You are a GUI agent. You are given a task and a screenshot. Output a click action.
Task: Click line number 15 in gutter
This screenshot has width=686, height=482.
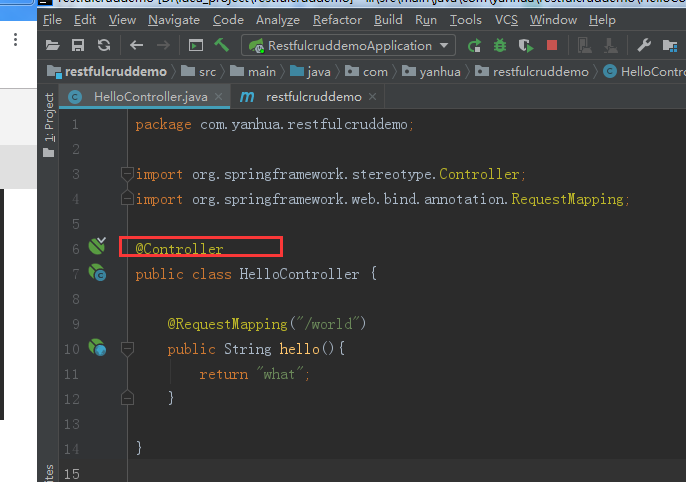(72, 474)
